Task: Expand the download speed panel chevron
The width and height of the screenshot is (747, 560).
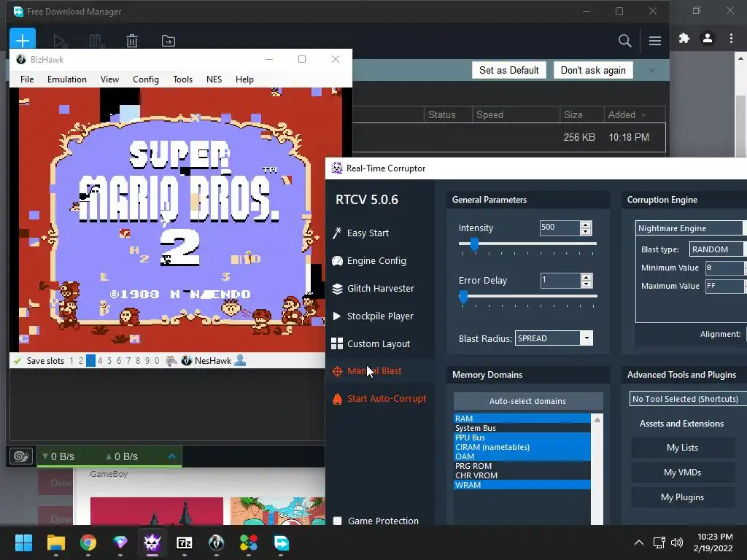Action: pos(172,456)
